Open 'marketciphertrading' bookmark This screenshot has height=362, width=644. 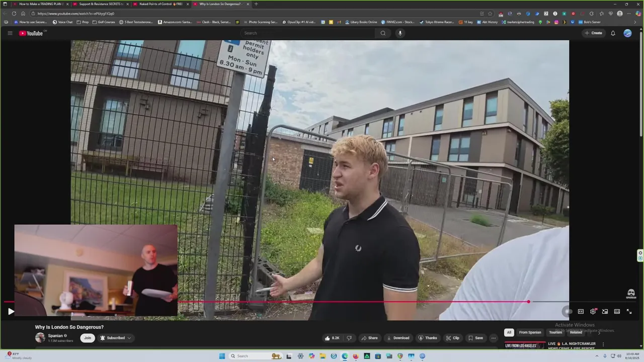518,22
